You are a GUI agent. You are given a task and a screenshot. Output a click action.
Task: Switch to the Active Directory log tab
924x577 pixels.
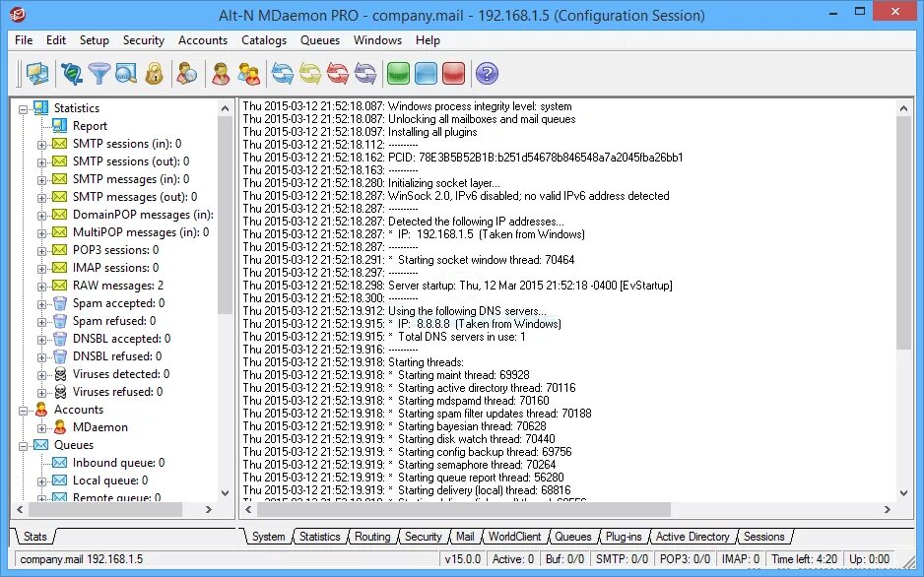(x=693, y=537)
